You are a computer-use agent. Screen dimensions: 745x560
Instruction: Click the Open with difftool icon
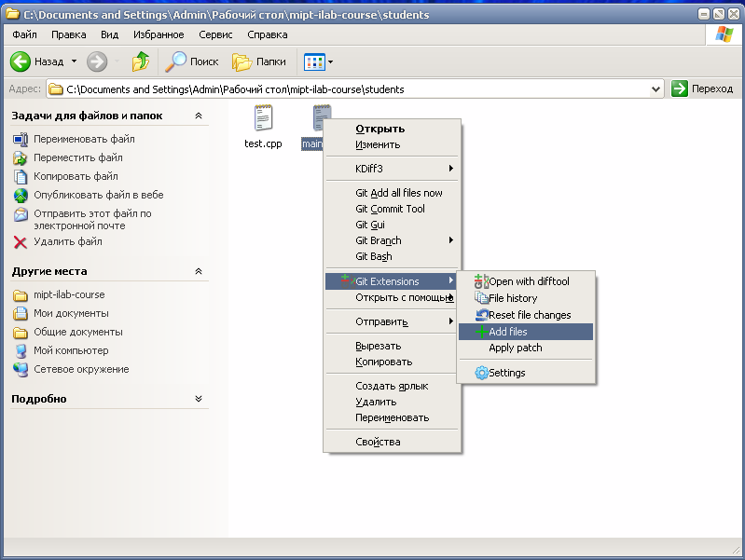(481, 281)
